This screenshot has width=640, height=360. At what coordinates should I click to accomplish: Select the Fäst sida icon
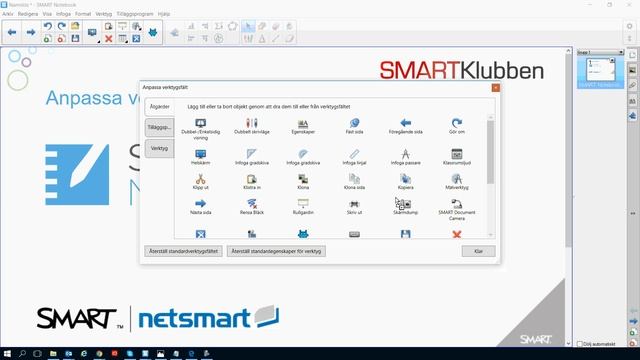[354, 123]
